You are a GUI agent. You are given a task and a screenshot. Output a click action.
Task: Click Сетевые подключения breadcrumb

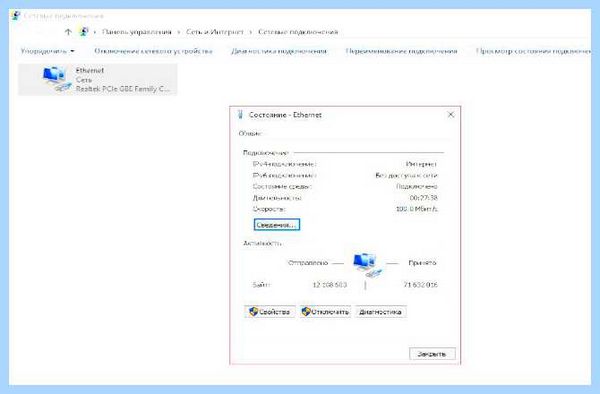point(298,32)
